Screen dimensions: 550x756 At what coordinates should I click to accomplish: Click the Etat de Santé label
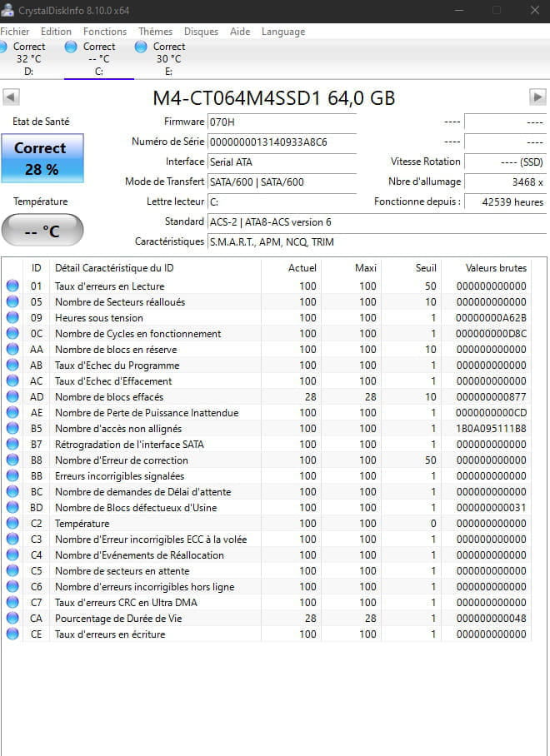[41, 122]
